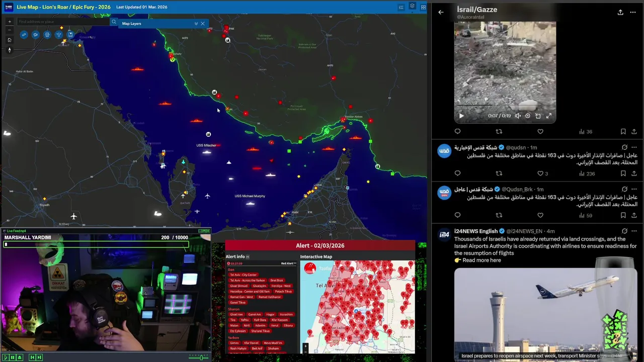Open the layers stack icon in header

[x=412, y=7]
